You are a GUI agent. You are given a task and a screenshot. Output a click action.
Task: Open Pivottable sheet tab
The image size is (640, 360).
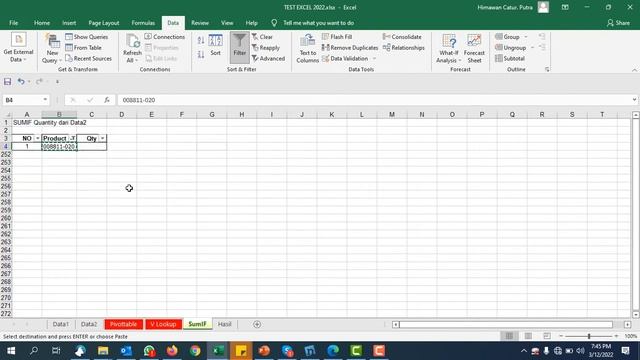tap(124, 324)
